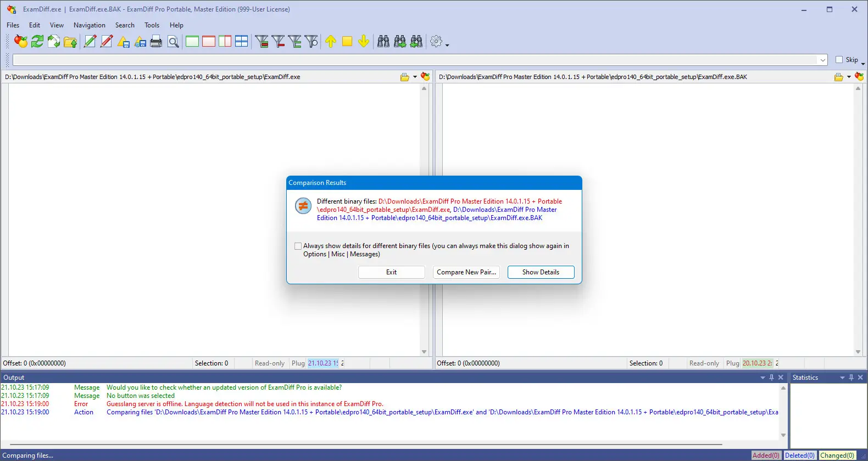The image size is (868, 461).
Task: Click the plain binoculars find icon
Action: 383,41
